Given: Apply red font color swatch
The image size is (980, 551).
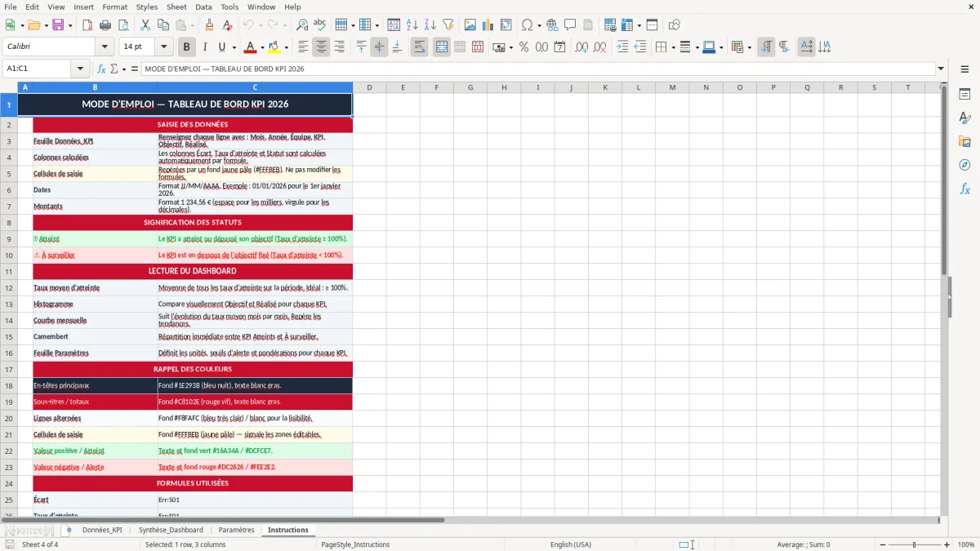Looking at the screenshot, I should pyautogui.click(x=251, y=47).
